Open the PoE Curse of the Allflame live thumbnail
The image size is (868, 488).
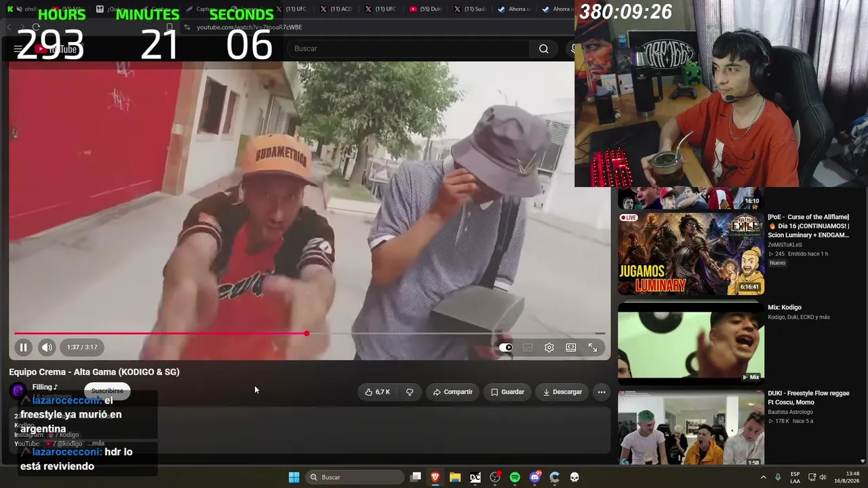691,254
